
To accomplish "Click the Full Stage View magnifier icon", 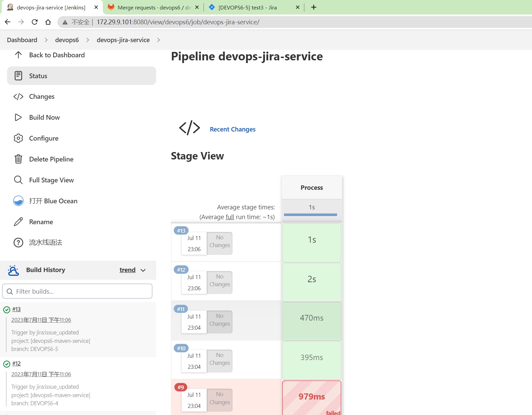I will 18,180.
